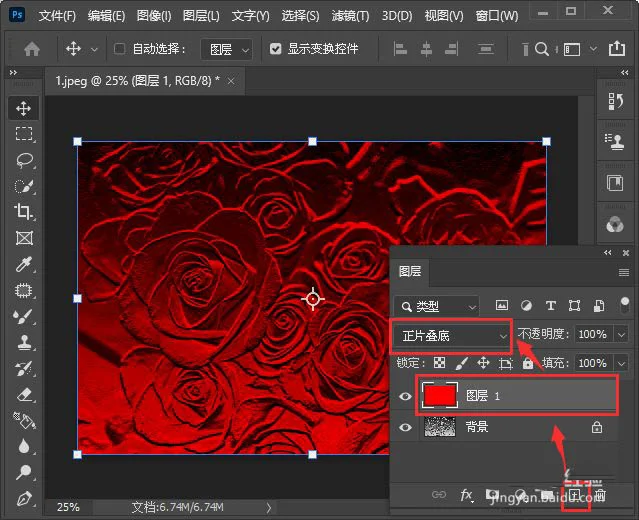
Task: Hide 背景 layer with eye icon
Action: [x=405, y=427]
